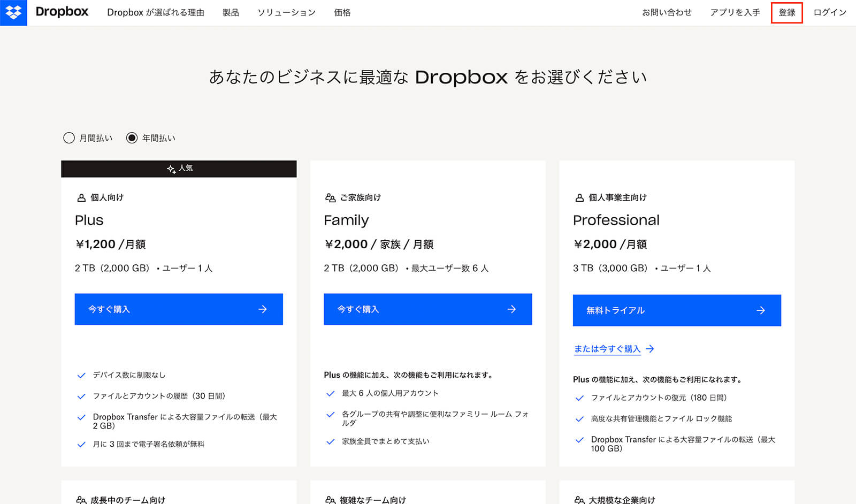This screenshot has height=504, width=856.
Task: Click 今すぐ購入 button for Family plan
Action: 428,309
